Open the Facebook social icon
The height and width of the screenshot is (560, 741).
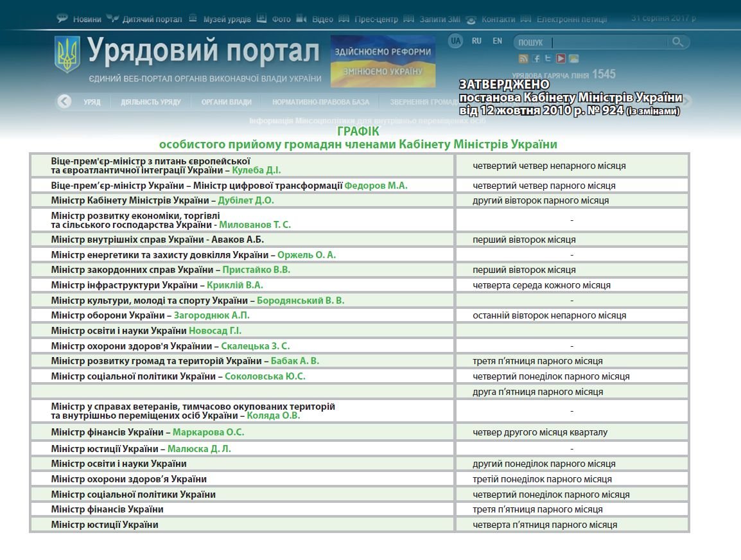coord(536,59)
